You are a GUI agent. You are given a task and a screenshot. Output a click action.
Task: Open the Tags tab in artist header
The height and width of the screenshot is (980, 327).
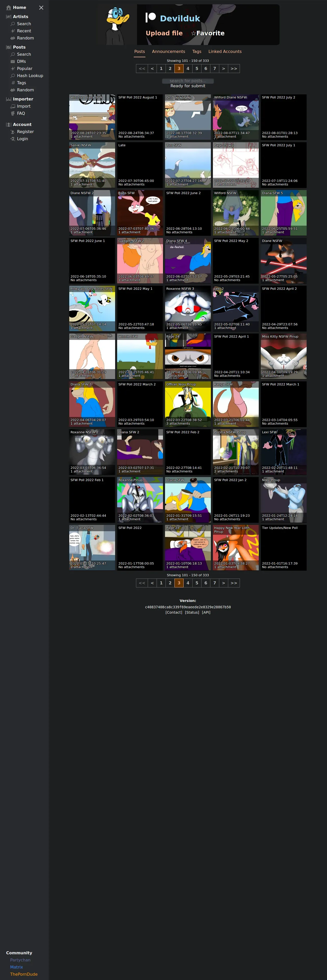[197, 51]
